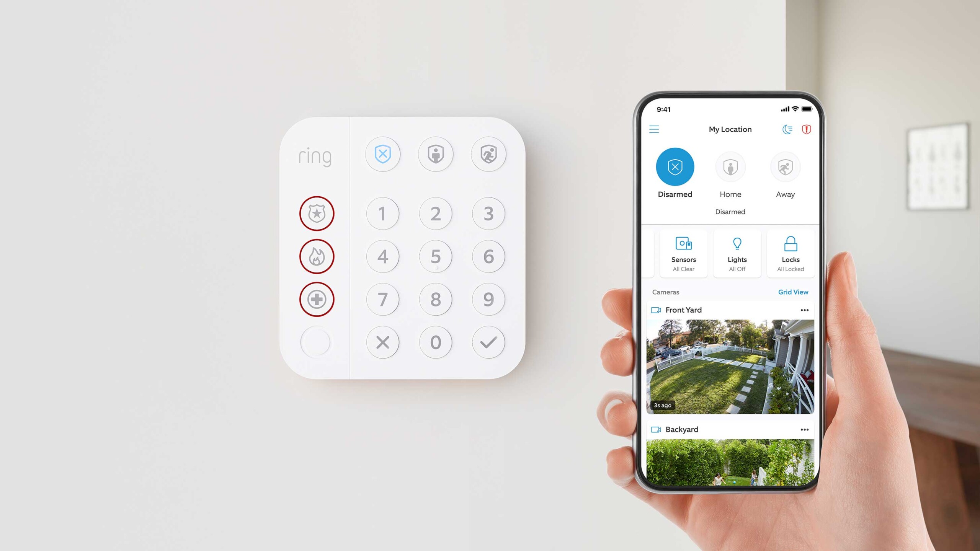The image size is (980, 551).
Task: Select the Ring app status bar icon
Action: point(807,129)
